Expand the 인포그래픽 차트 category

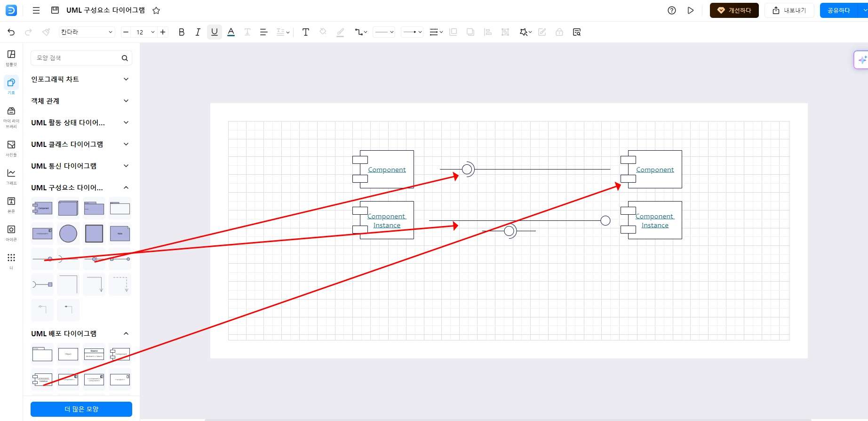(x=80, y=79)
